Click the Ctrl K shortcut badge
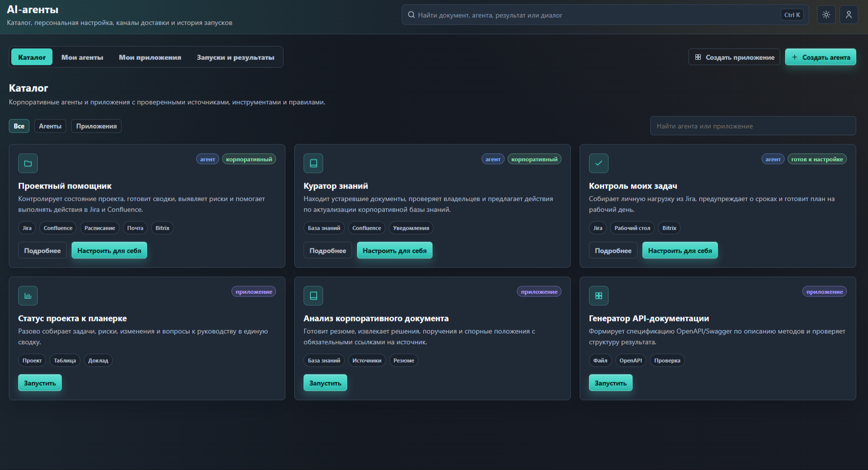868x470 pixels. tap(792, 15)
